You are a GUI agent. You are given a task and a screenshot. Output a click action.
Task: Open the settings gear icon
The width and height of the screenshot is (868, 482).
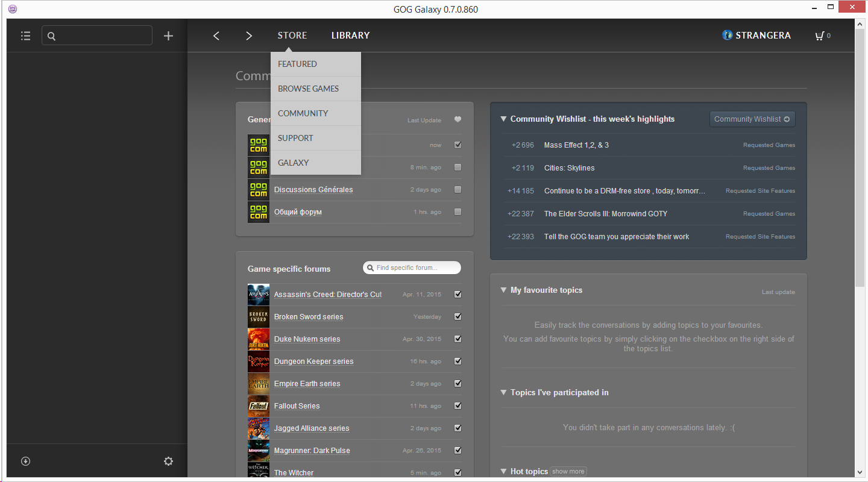(168, 461)
